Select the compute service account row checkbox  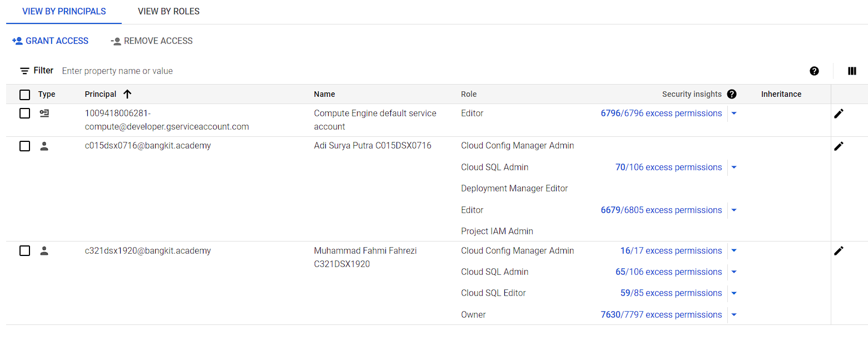tap(24, 114)
